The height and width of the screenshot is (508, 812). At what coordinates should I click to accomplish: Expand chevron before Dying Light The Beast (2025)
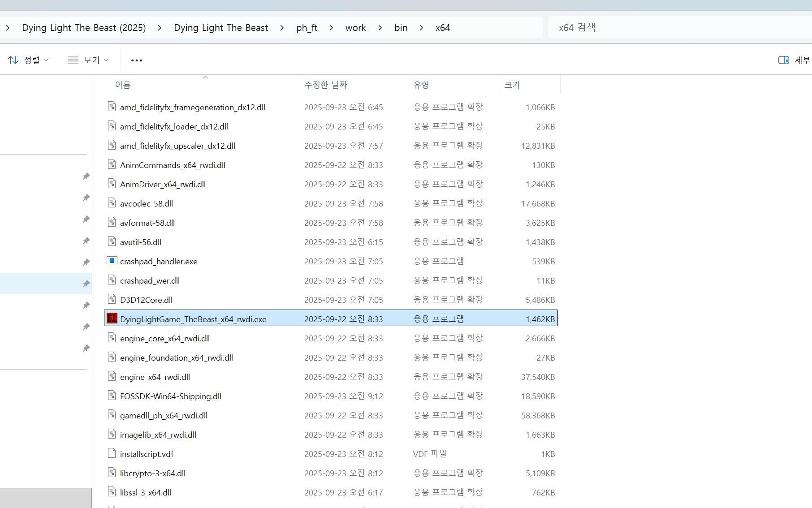click(8, 28)
